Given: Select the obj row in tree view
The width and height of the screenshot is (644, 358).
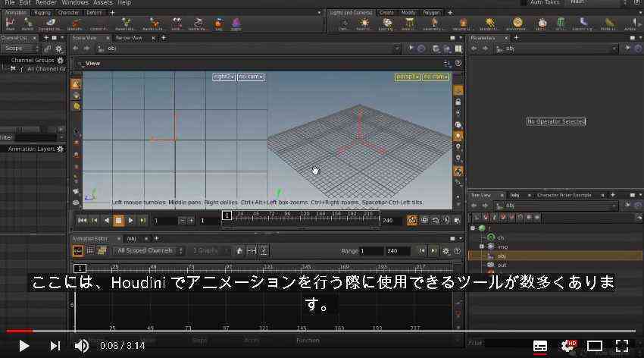Looking at the screenshot, I should 555,256.
